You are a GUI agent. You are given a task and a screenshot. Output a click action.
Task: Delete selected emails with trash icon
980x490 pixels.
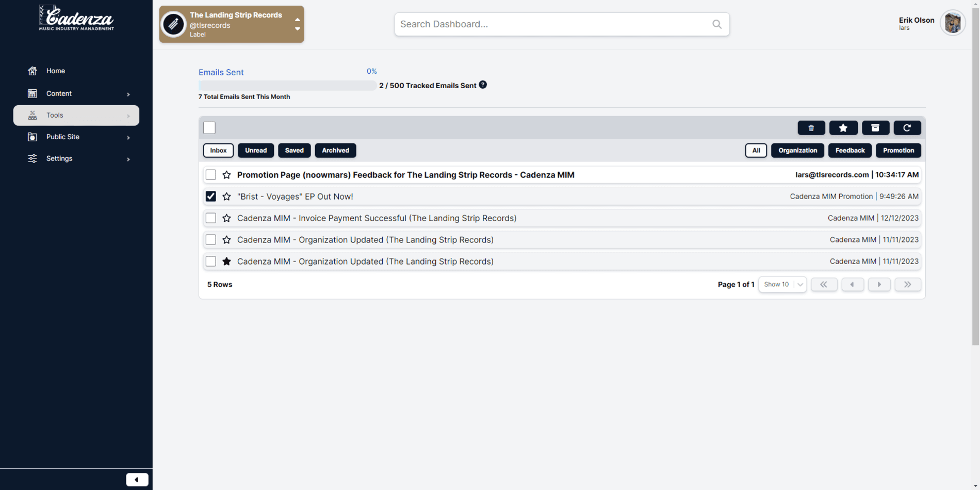coord(811,128)
